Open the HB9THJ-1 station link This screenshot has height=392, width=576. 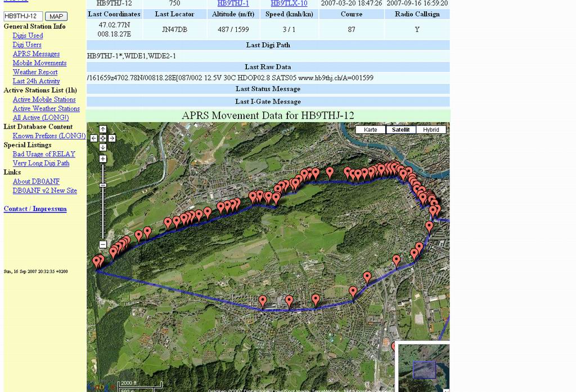(x=233, y=3)
